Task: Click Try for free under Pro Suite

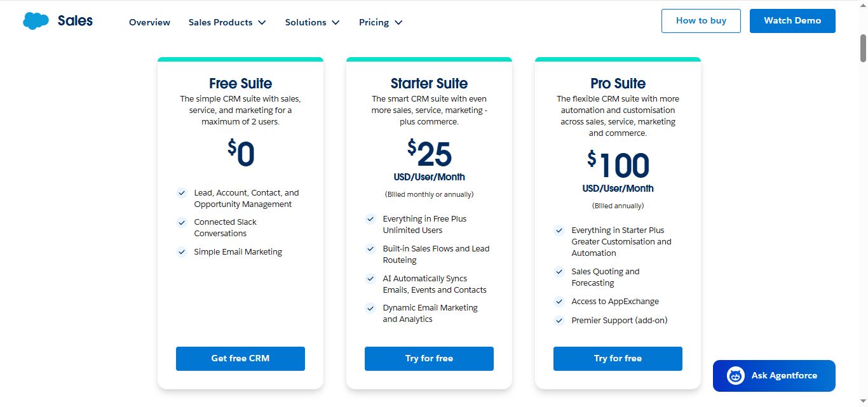Action: 617,358
